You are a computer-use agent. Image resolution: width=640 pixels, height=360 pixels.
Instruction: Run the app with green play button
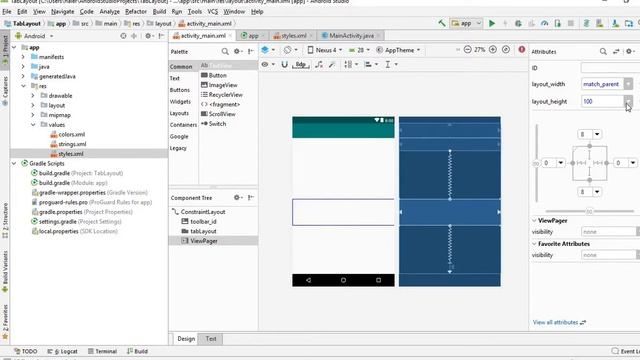pyautogui.click(x=492, y=23)
